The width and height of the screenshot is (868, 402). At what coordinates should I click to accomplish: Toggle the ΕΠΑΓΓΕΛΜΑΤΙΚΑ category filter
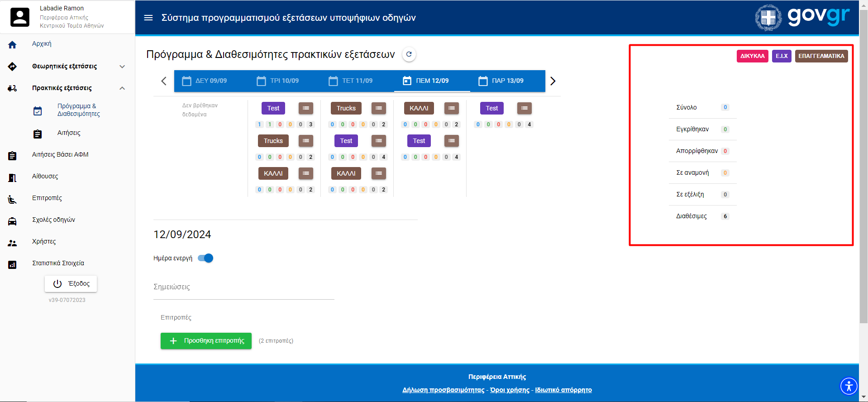(x=821, y=56)
